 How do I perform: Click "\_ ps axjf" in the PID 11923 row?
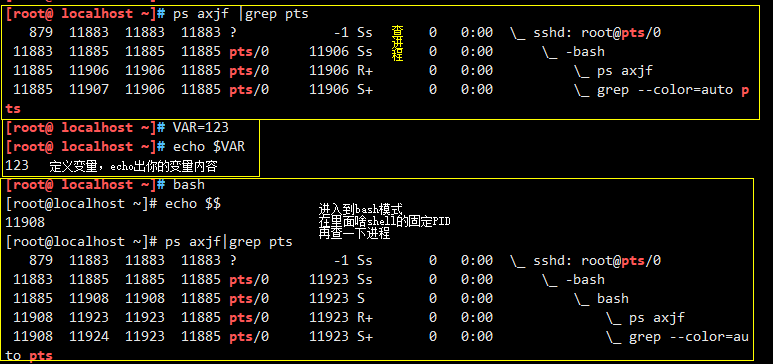point(645,318)
